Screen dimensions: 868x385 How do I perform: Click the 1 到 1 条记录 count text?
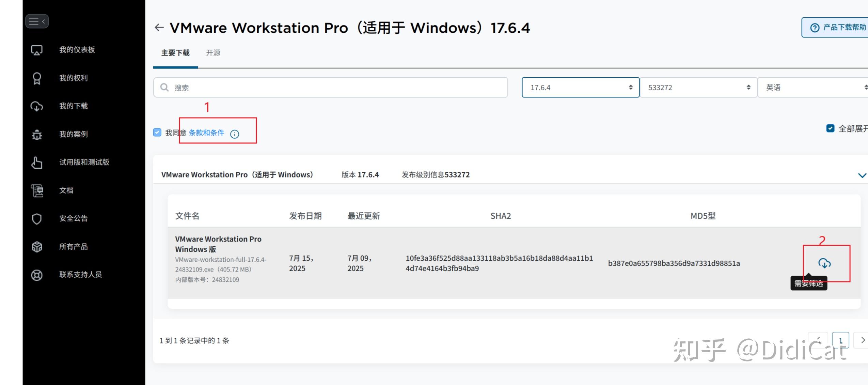194,341
